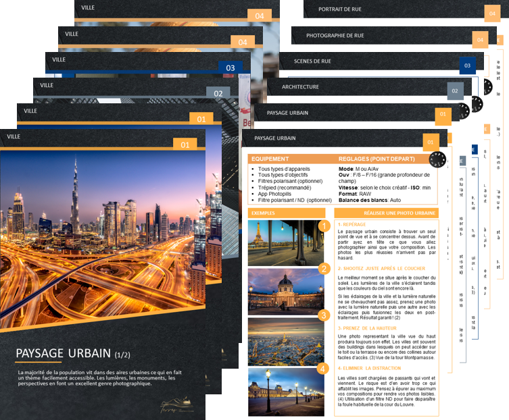The image size is (509, 420).
Task: Click the orange circle numbered 2 in the examples
Action: [x=324, y=269]
